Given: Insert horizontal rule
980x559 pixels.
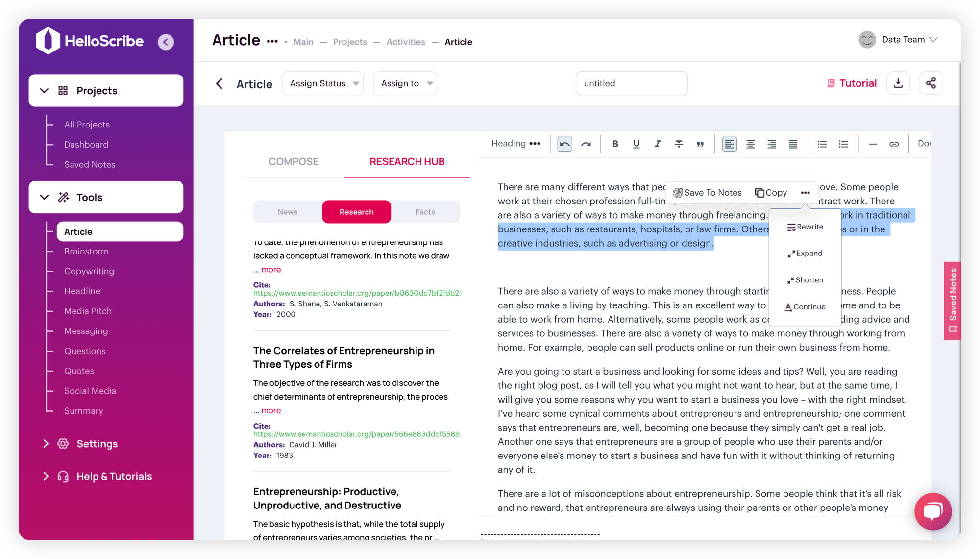Looking at the screenshot, I should click(873, 144).
